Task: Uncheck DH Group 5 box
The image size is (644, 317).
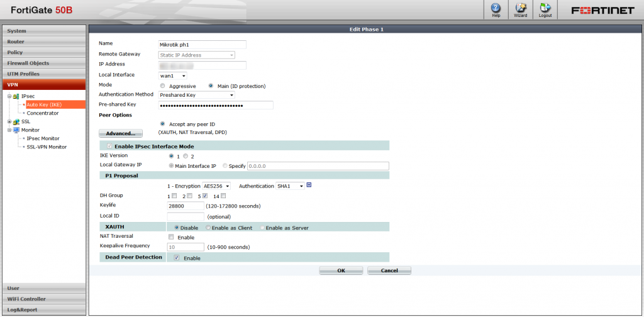Action: [x=206, y=196]
